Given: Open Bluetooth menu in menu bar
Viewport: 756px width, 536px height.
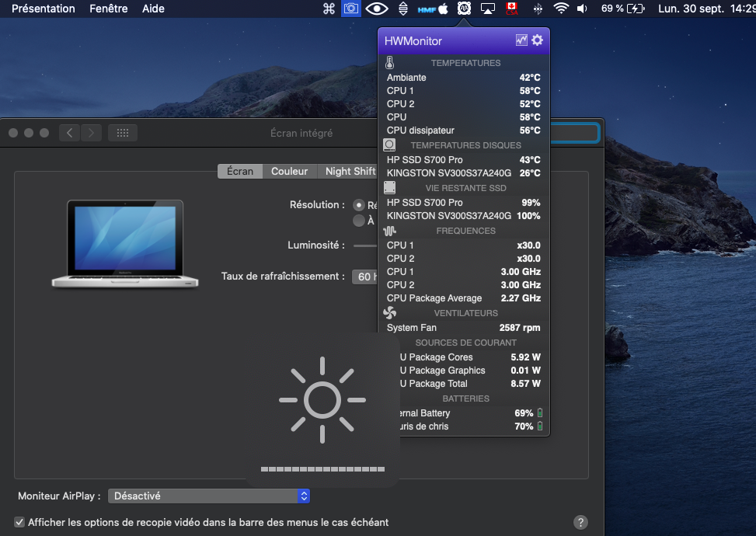Looking at the screenshot, I should pyautogui.click(x=538, y=9).
